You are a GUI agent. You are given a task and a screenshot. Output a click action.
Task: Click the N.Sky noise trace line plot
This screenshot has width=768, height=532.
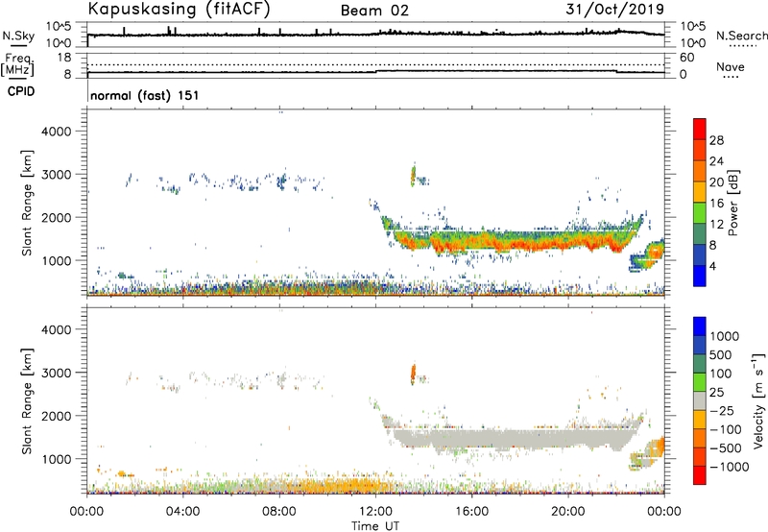(375, 34)
